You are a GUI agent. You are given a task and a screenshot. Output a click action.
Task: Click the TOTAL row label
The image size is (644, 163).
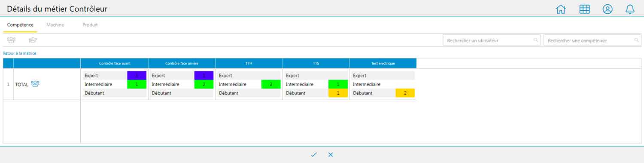click(22, 85)
